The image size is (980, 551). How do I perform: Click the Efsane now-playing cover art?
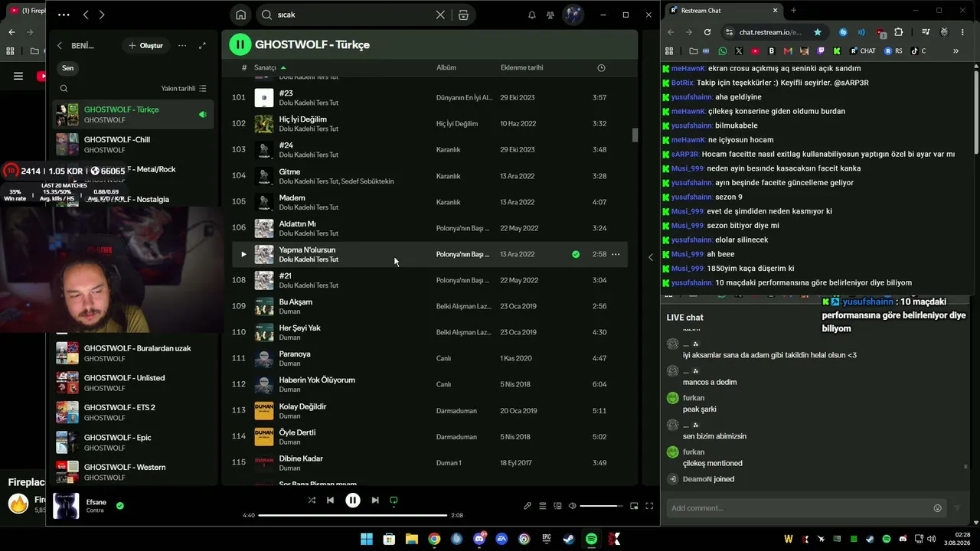(x=66, y=506)
